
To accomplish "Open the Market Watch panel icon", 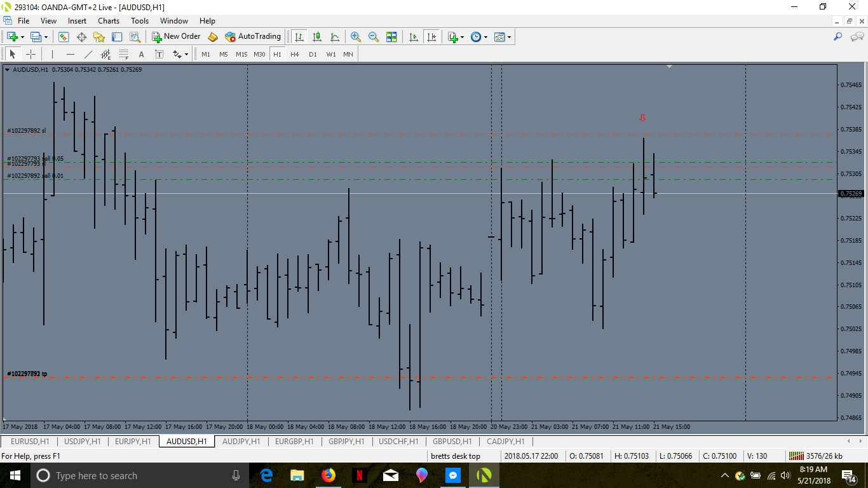I will pyautogui.click(x=64, y=37).
